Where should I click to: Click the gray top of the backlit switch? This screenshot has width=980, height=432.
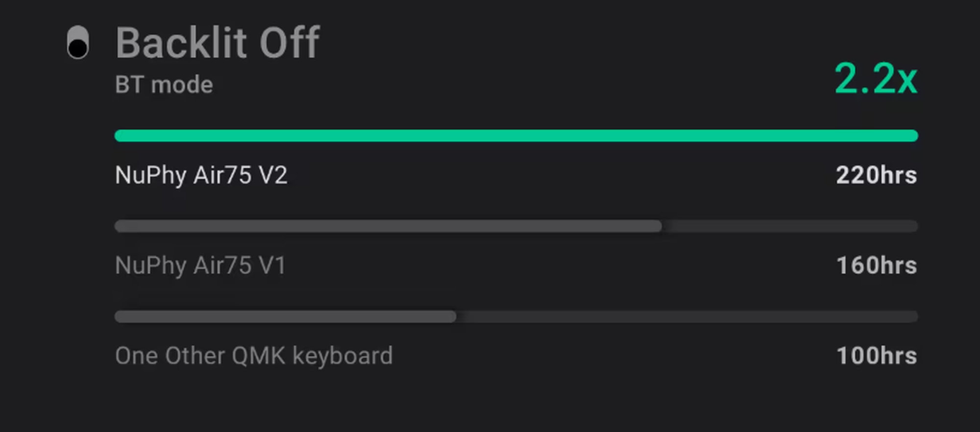pyautogui.click(x=78, y=32)
